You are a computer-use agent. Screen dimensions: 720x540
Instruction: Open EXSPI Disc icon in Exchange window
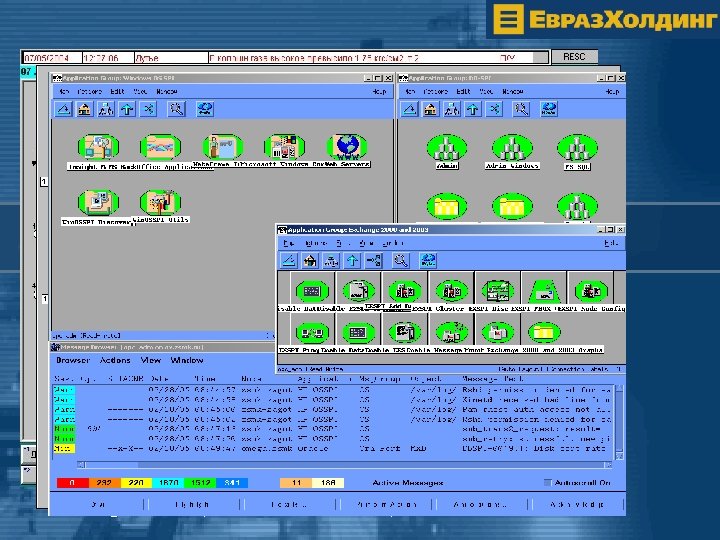coord(497,291)
